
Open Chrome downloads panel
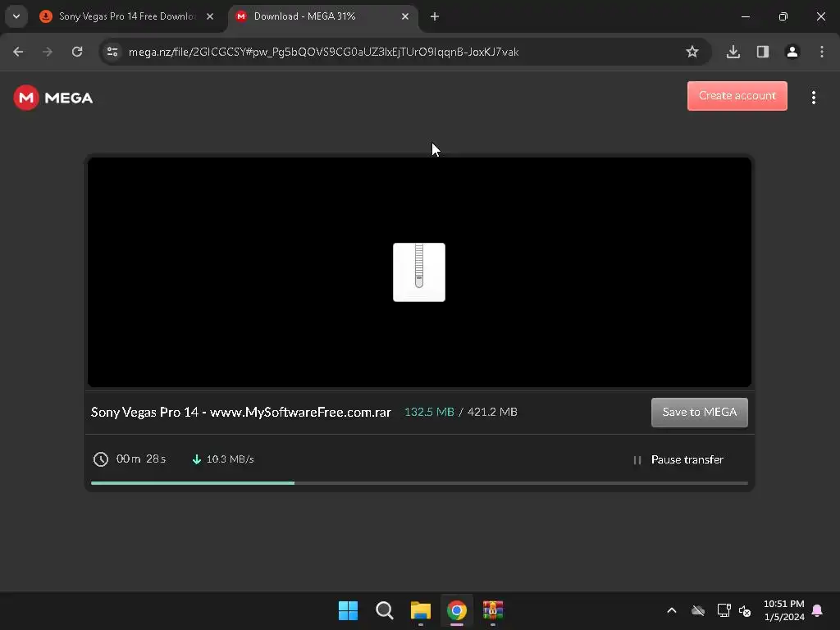tap(733, 52)
